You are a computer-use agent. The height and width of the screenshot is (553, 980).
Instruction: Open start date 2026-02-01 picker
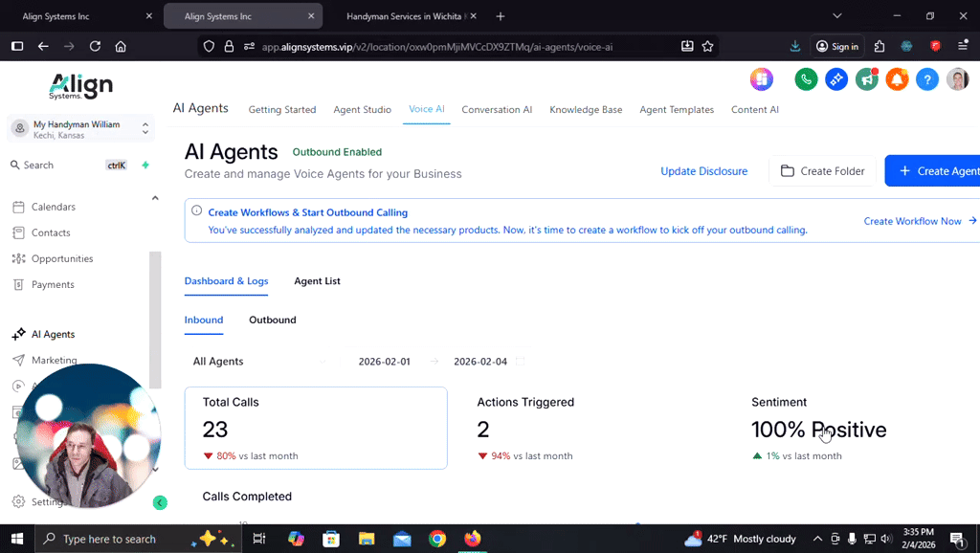385,361
